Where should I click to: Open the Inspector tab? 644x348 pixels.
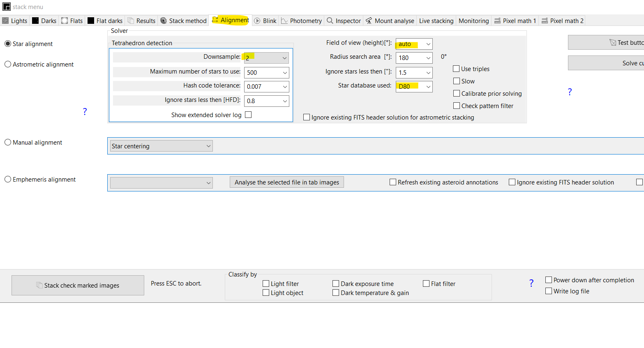tap(344, 21)
